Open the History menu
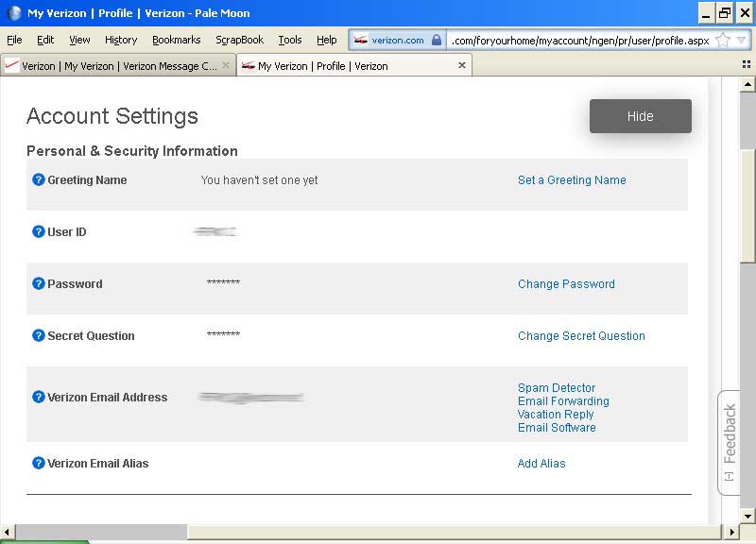 [121, 40]
